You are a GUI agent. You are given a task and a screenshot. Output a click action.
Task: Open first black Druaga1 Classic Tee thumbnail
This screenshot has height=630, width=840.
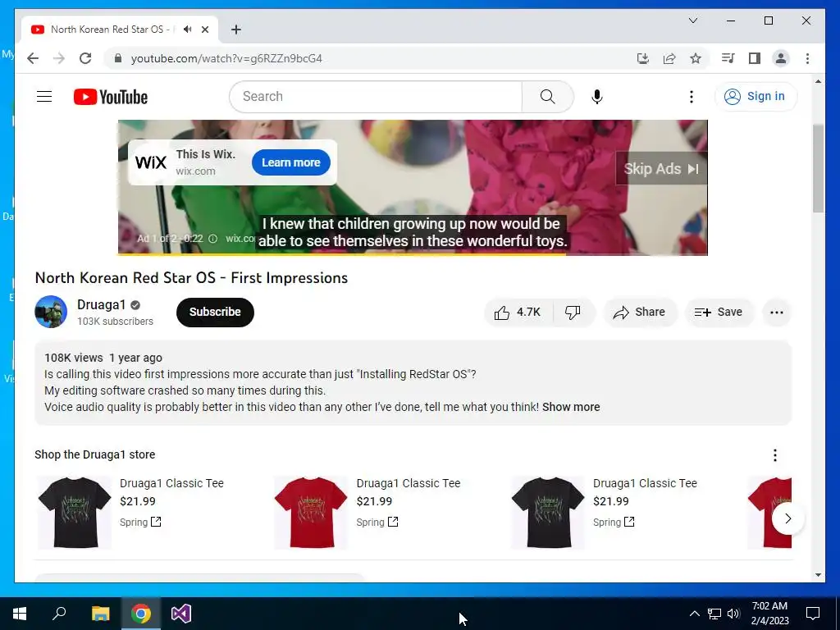coord(75,513)
